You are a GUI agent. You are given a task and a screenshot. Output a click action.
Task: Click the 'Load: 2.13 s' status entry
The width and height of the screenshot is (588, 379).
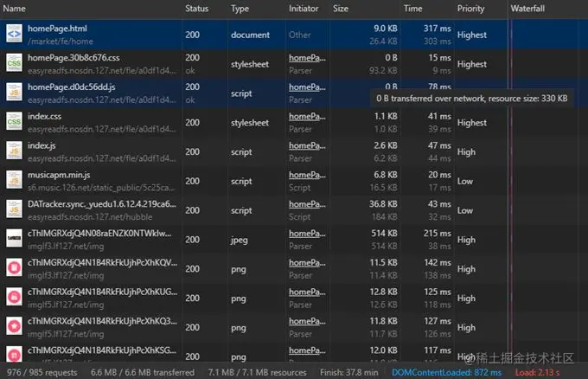(x=537, y=372)
